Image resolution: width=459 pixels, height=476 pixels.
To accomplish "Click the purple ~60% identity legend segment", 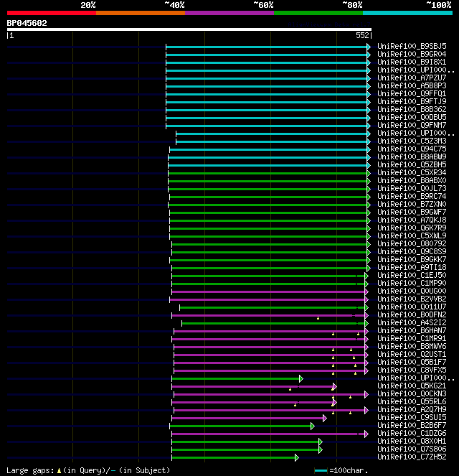I will pos(229,13).
